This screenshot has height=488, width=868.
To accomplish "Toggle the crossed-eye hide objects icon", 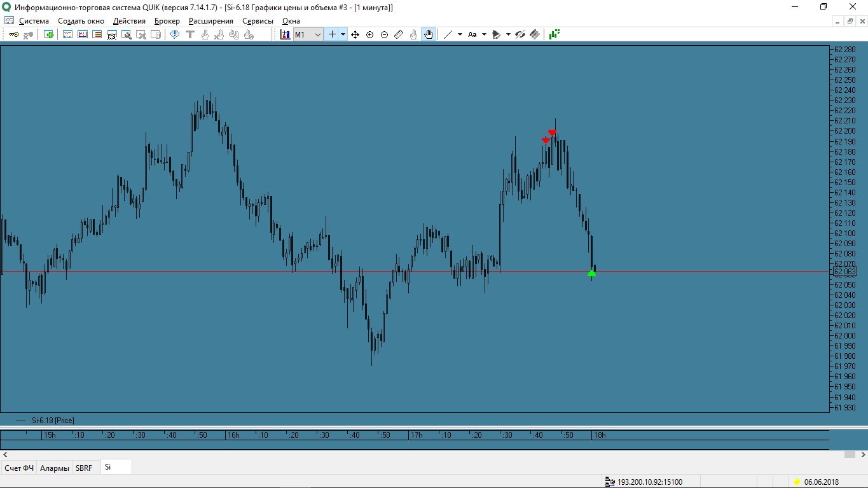I will (520, 34).
